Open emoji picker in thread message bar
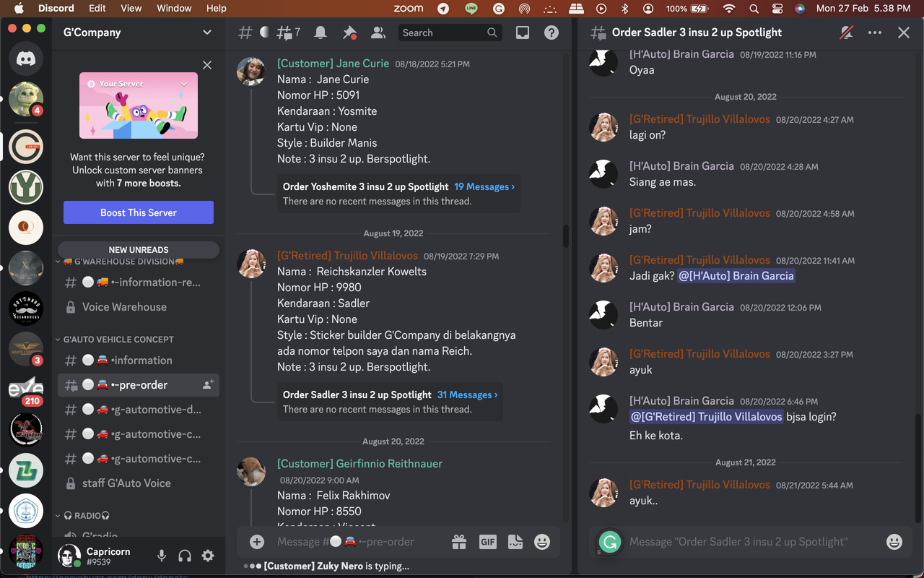The width and height of the screenshot is (924, 578). coord(894,542)
